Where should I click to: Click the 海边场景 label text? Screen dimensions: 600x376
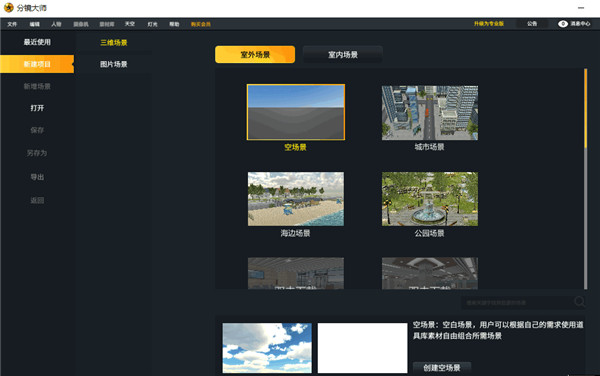(x=295, y=233)
